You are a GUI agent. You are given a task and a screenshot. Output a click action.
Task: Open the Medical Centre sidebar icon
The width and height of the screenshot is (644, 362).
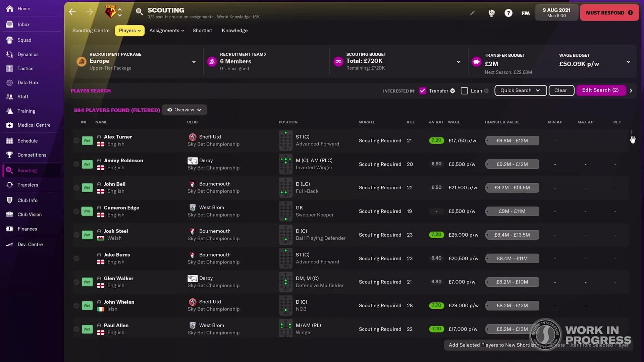click(x=10, y=125)
